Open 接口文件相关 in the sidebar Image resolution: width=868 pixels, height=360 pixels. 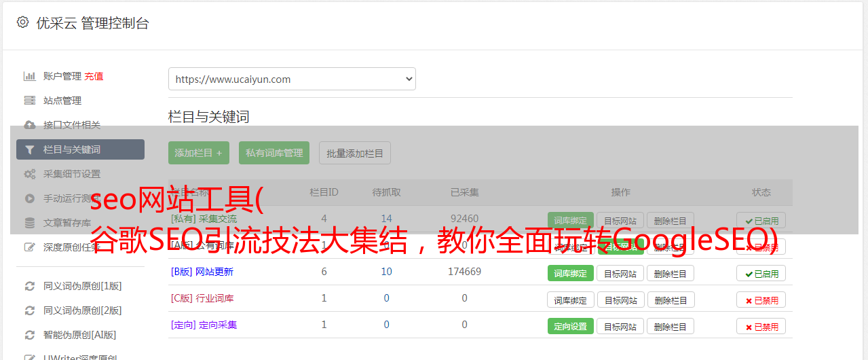(x=72, y=125)
